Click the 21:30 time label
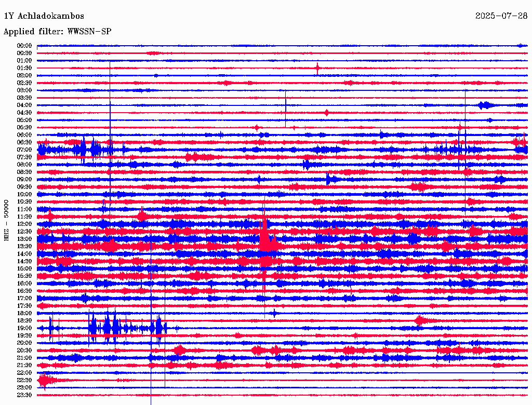The width and height of the screenshot is (532, 405). (24, 366)
